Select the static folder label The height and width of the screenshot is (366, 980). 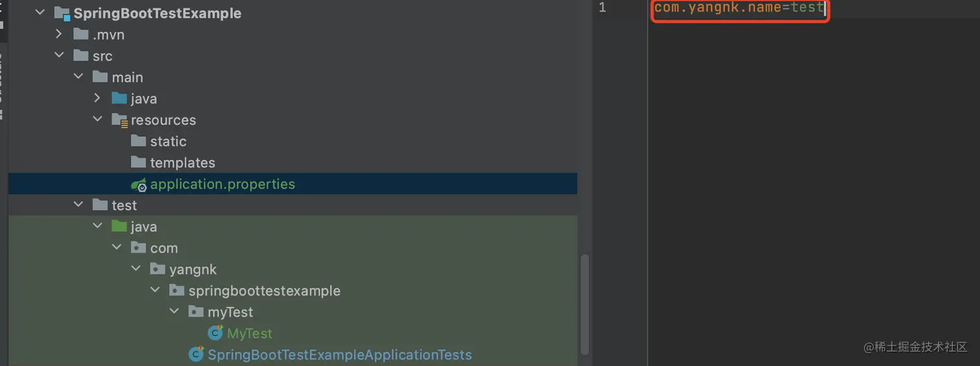point(169,141)
